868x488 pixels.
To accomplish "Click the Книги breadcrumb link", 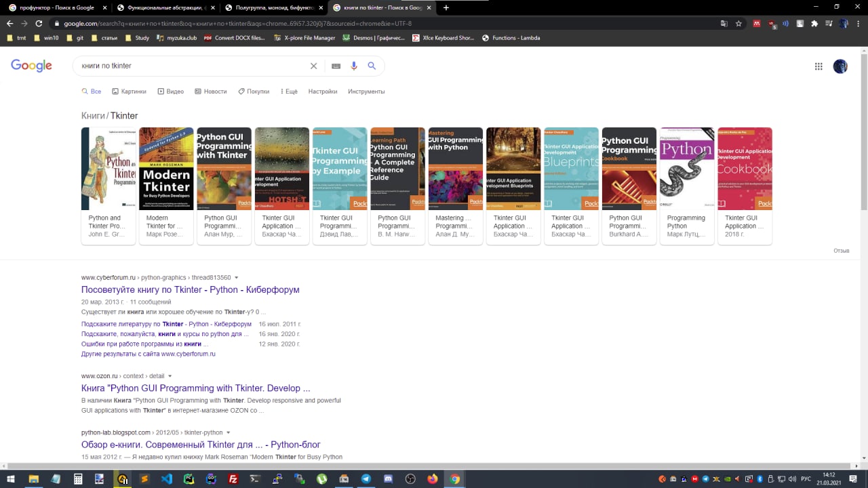I will click(x=93, y=116).
